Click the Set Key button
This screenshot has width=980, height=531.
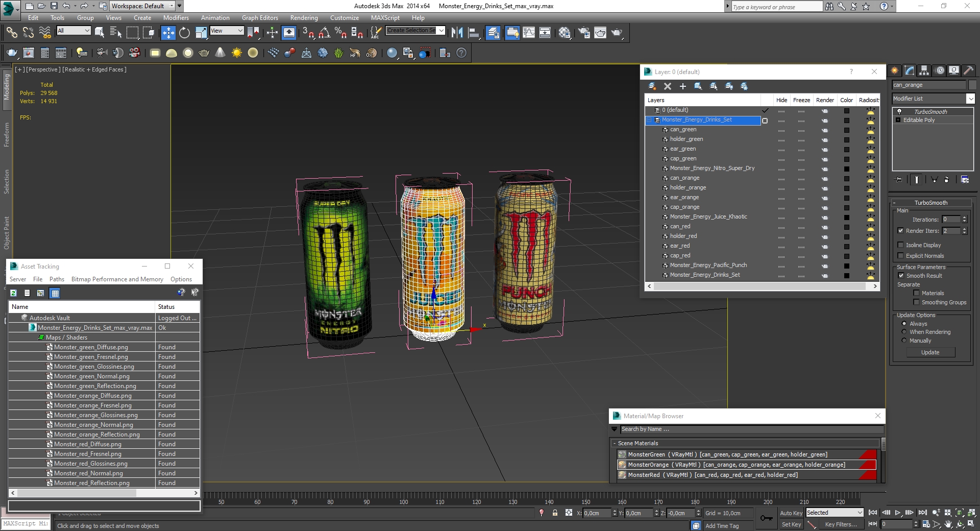(791, 524)
